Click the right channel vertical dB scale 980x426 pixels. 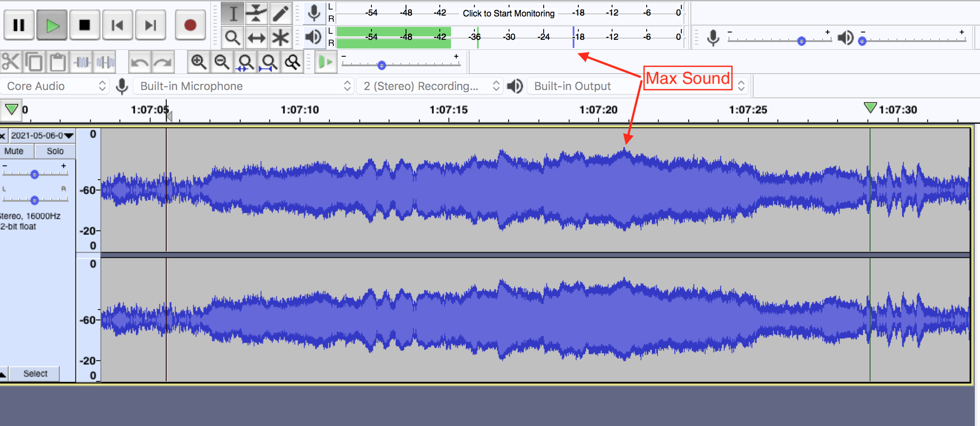[89, 319]
